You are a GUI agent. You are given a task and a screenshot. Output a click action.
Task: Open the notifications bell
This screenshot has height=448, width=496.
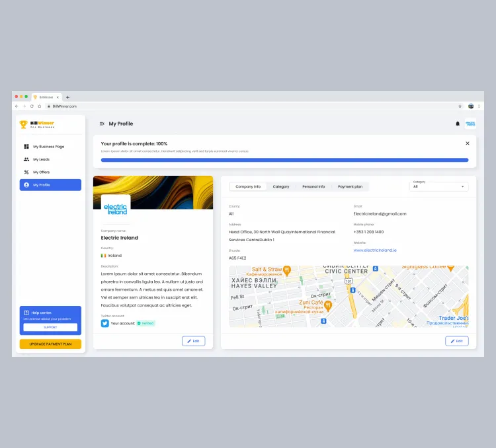458,124
